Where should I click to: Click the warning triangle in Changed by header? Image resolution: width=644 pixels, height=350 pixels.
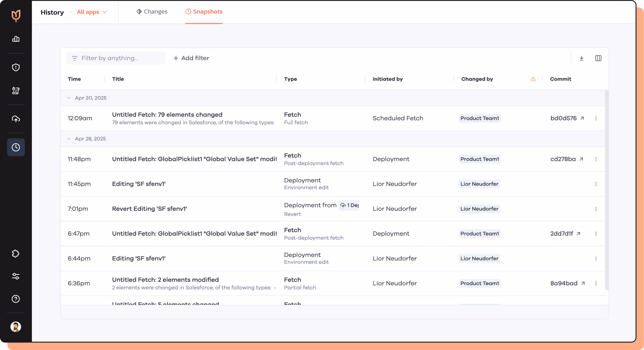click(x=533, y=79)
